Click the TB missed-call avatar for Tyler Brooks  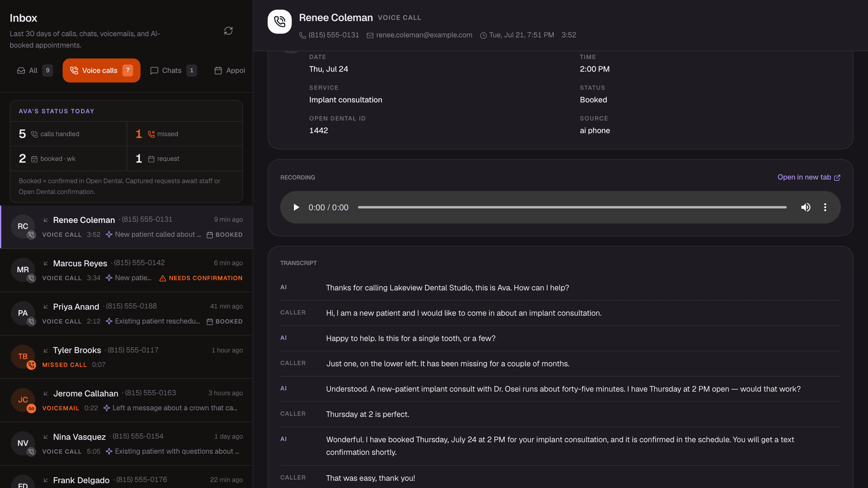pyautogui.click(x=23, y=357)
